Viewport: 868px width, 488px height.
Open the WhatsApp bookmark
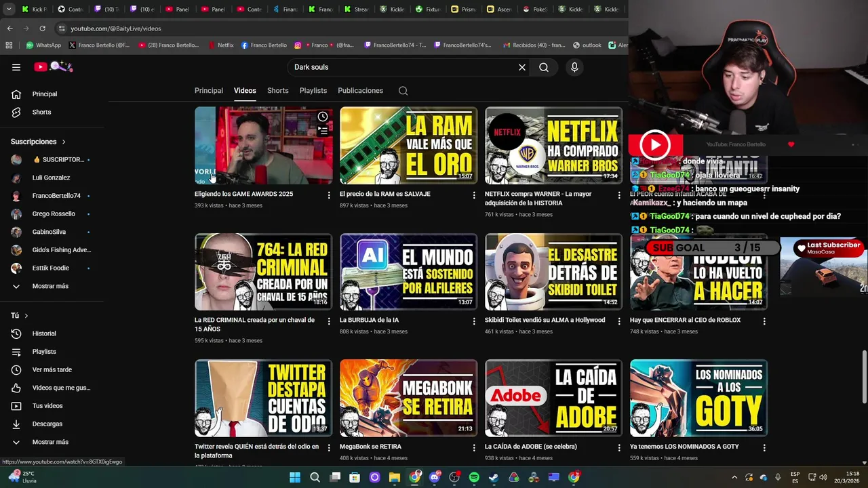tap(43, 45)
